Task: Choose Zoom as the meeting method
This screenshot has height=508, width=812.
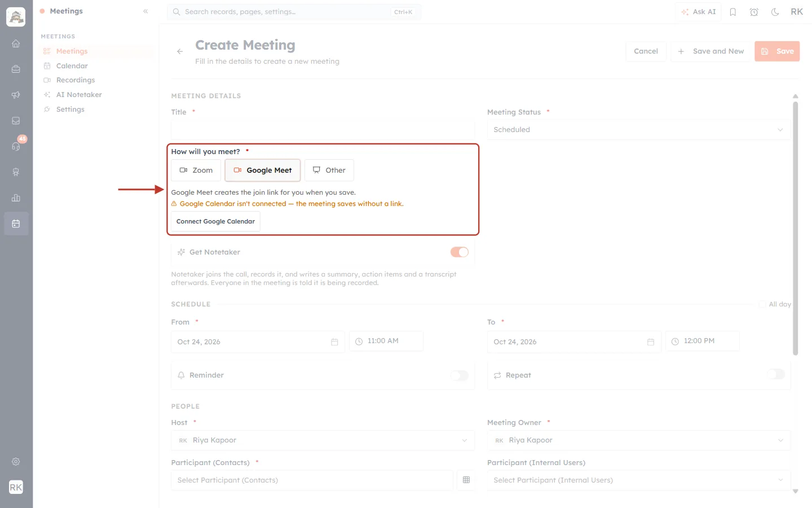Action: [196, 170]
